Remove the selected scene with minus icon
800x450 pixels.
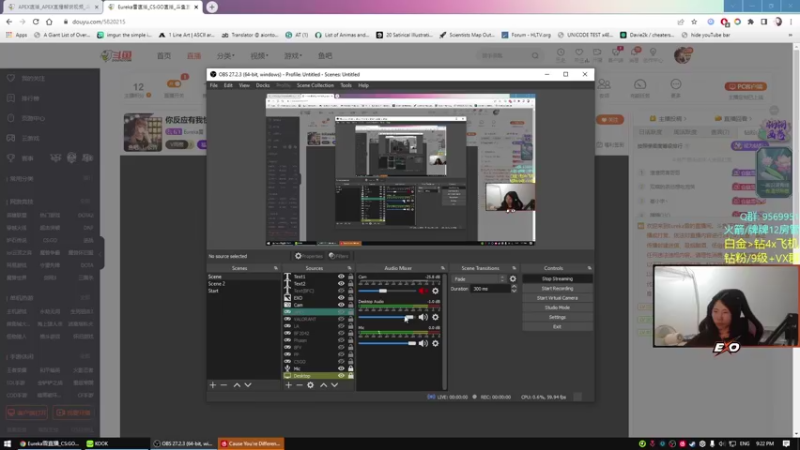(x=223, y=385)
